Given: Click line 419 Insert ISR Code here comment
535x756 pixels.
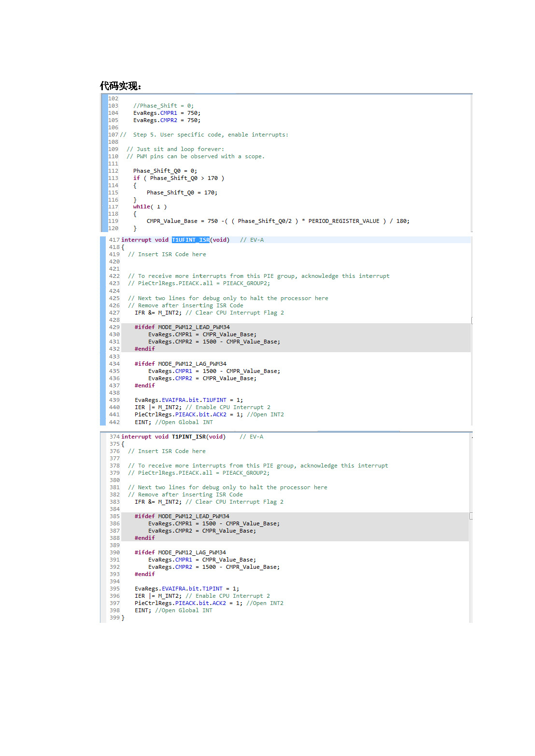Looking at the screenshot, I should click(x=167, y=254).
